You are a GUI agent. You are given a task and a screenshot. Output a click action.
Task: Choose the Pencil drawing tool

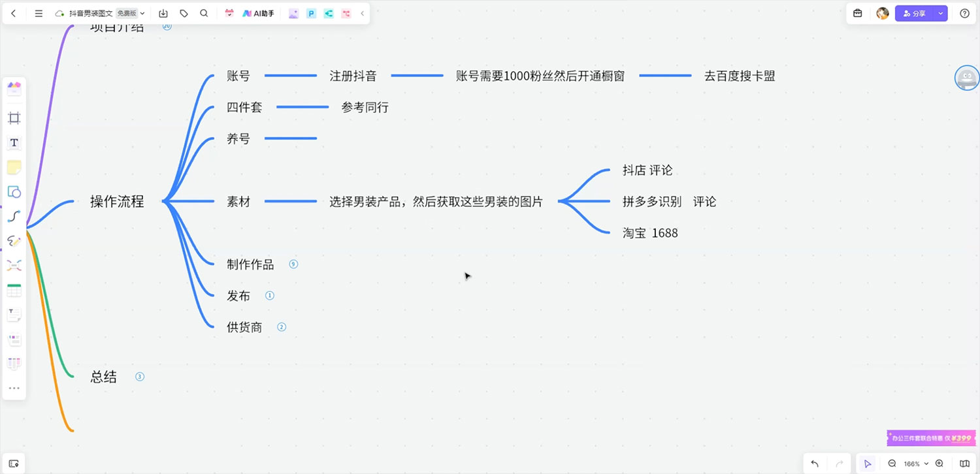coord(14,241)
